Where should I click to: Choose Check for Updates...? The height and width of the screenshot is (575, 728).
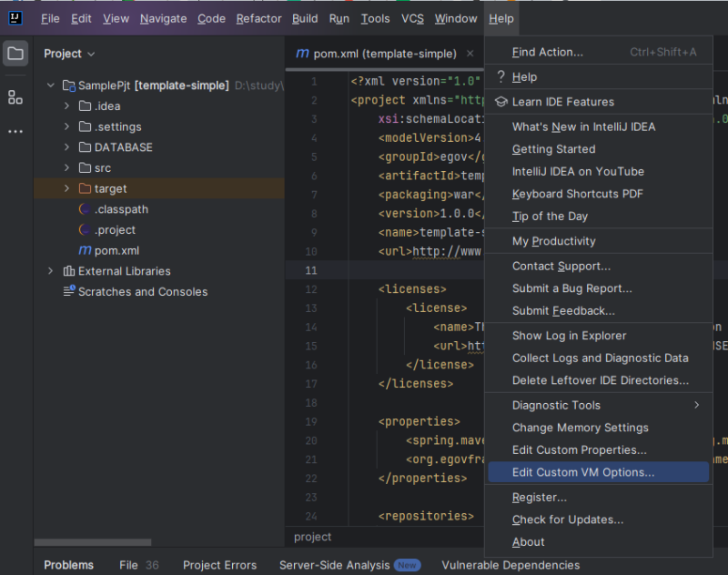tap(599, 520)
